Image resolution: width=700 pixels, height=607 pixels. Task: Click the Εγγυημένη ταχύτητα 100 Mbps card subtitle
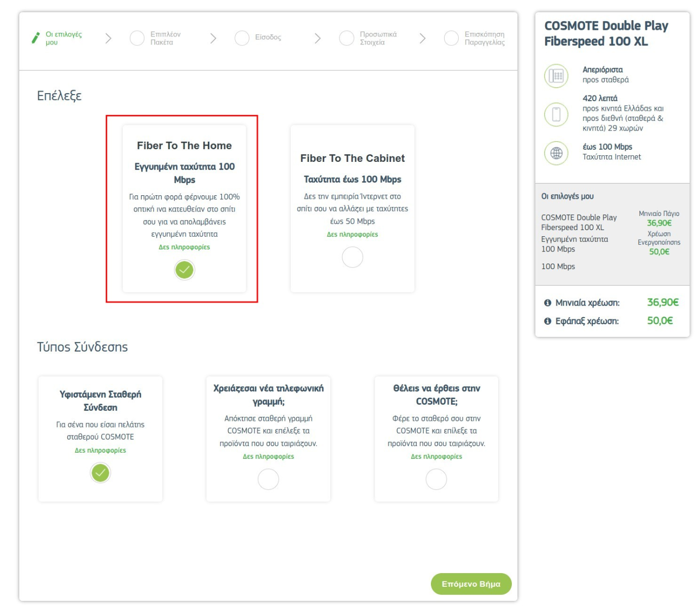coord(184,173)
